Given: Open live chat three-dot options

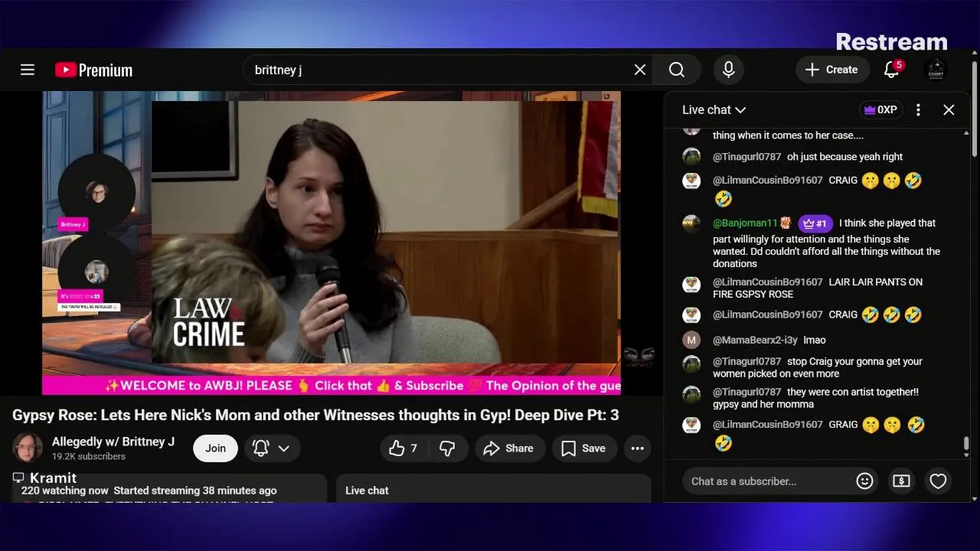Looking at the screenshot, I should click(918, 109).
